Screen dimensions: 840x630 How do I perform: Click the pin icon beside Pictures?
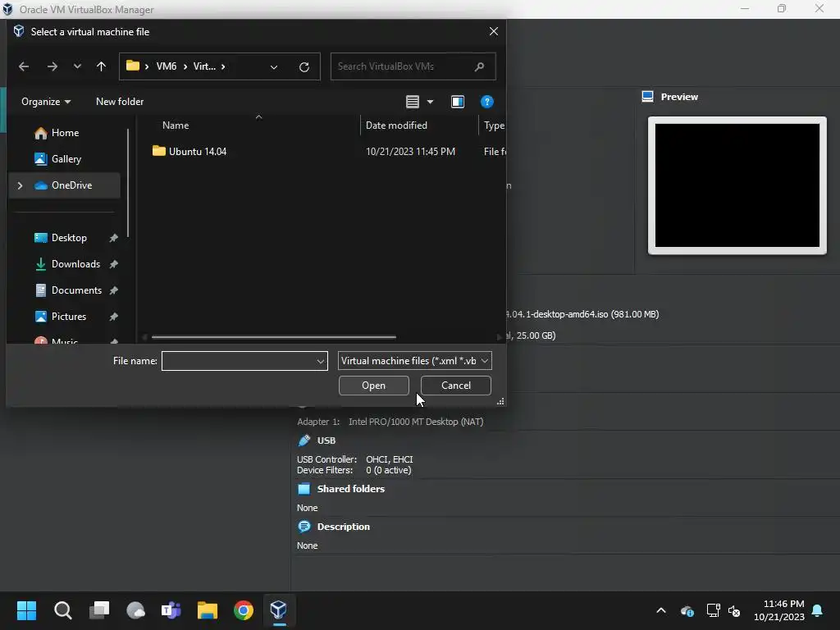pos(113,317)
